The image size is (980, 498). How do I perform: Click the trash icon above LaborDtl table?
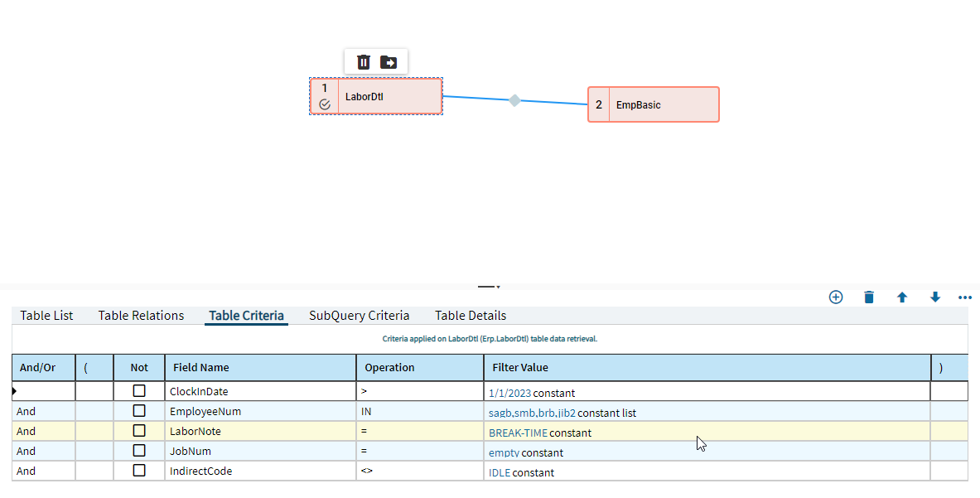(363, 62)
